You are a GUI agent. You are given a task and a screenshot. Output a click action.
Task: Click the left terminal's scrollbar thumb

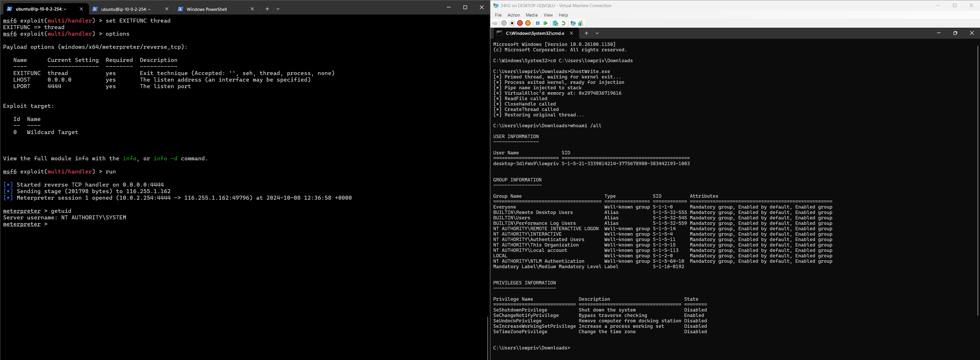488,338
